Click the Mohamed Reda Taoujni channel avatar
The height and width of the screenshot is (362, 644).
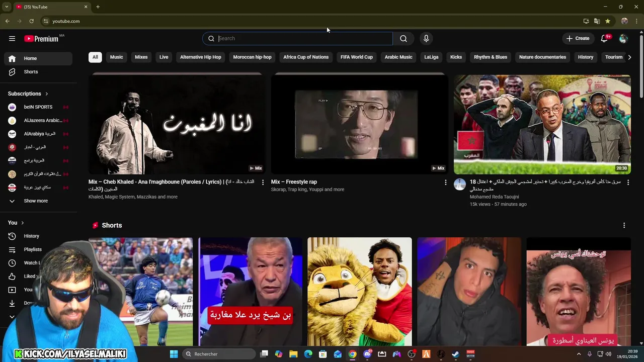[x=460, y=184]
